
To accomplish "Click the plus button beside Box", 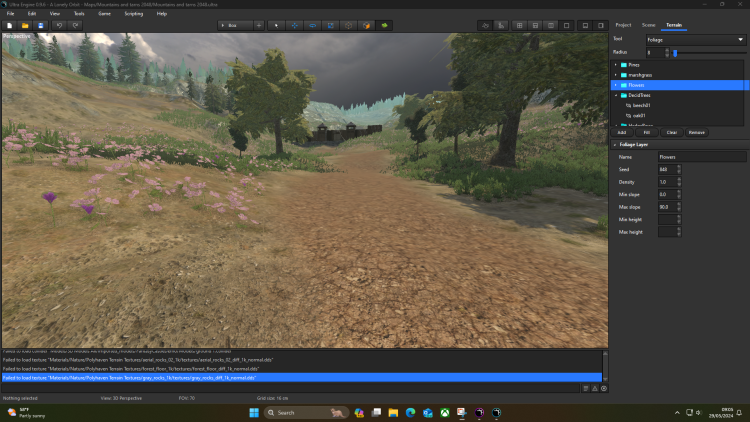I will (x=259, y=25).
